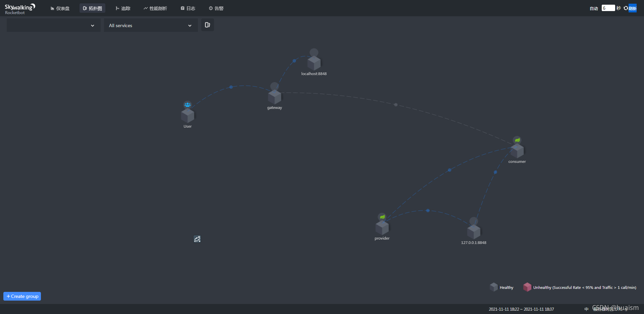Click the localhost:8848 label text

314,74
